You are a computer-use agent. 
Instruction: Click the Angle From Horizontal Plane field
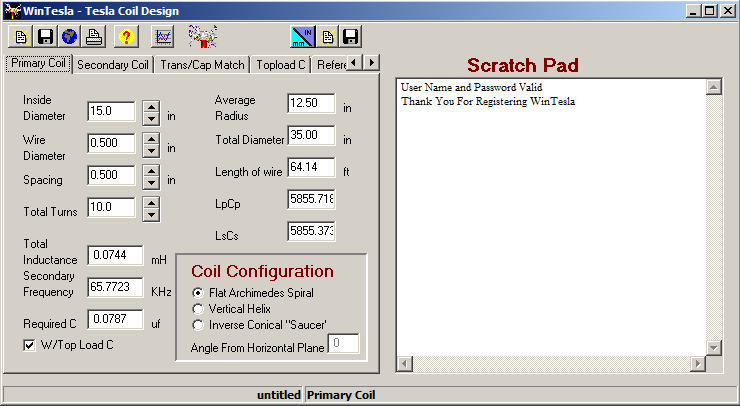point(344,343)
